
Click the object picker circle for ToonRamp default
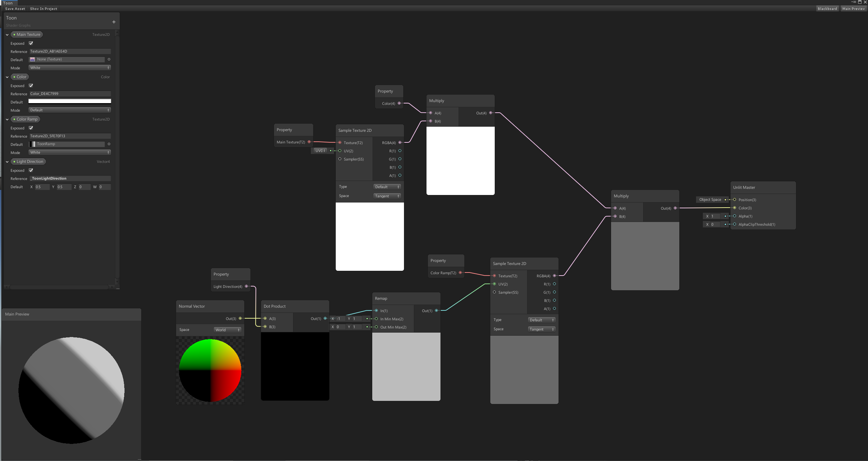pos(109,144)
